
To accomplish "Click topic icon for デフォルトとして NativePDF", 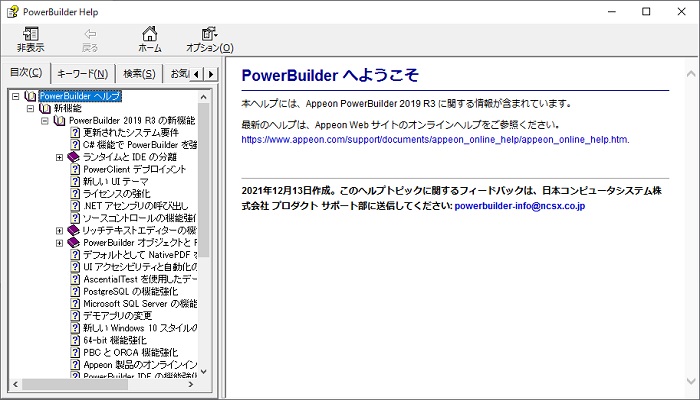I will click(75, 255).
